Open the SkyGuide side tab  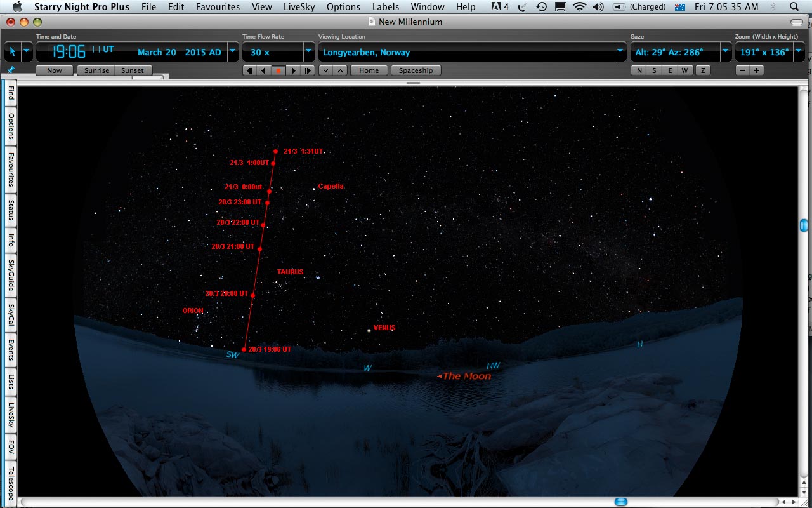pos(11,274)
